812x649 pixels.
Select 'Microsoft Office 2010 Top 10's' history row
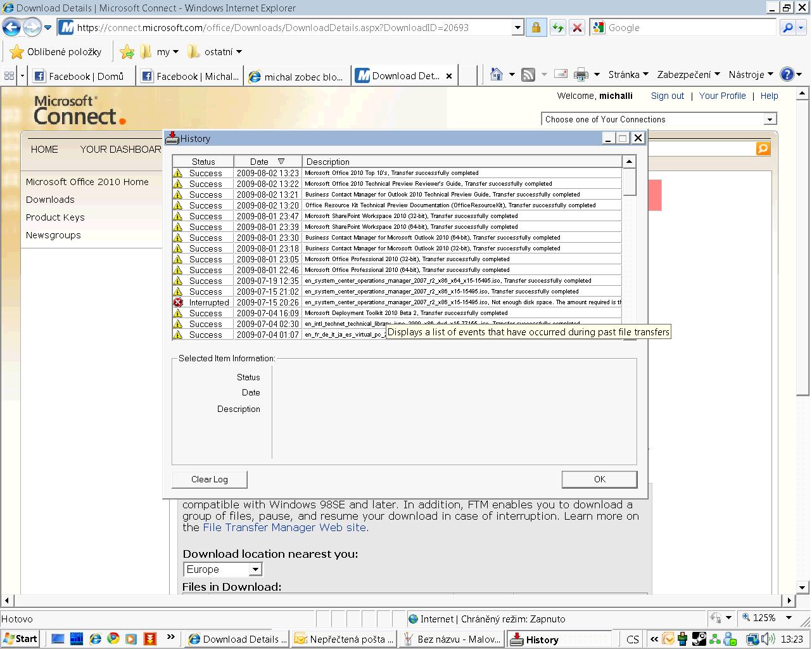click(x=397, y=172)
